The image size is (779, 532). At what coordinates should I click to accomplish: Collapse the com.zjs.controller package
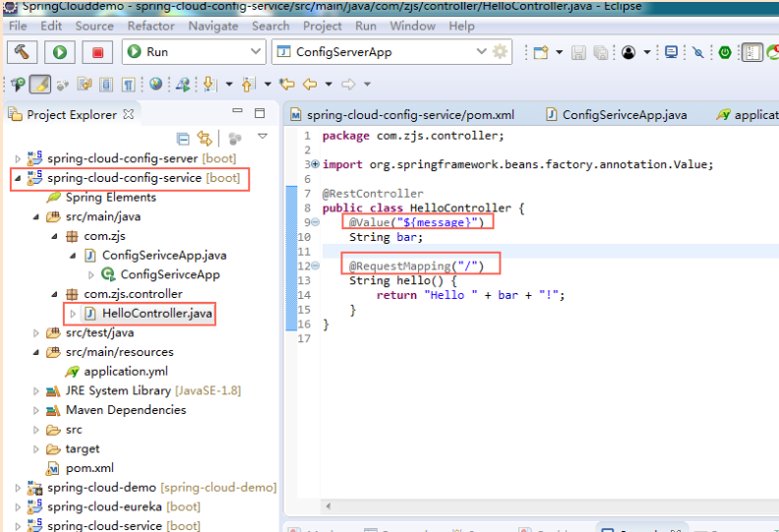point(55,294)
